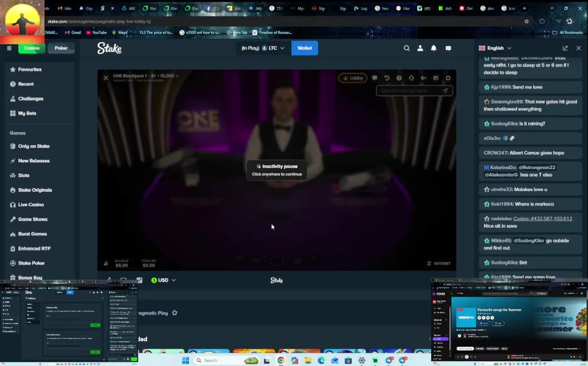
Task: Open the in-game chat bubble icon
Action: point(374,78)
